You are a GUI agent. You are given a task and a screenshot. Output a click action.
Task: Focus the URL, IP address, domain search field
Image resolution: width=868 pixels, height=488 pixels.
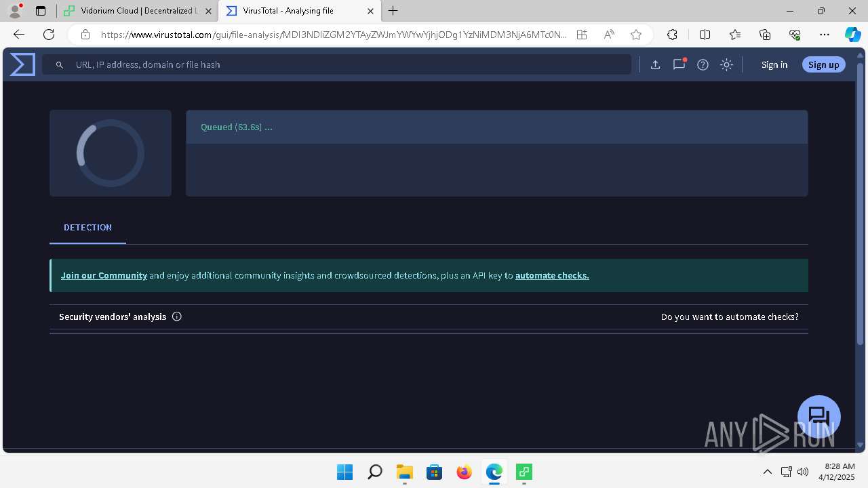tap(337, 65)
